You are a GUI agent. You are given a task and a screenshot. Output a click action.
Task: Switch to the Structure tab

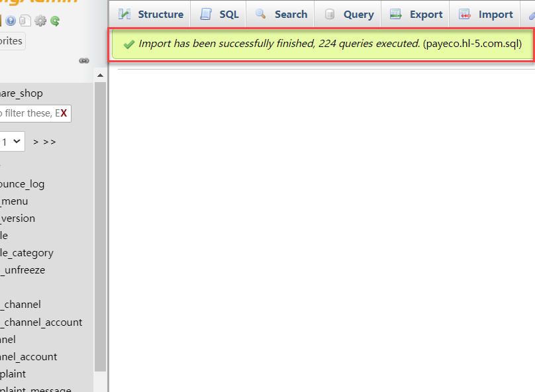pos(151,14)
